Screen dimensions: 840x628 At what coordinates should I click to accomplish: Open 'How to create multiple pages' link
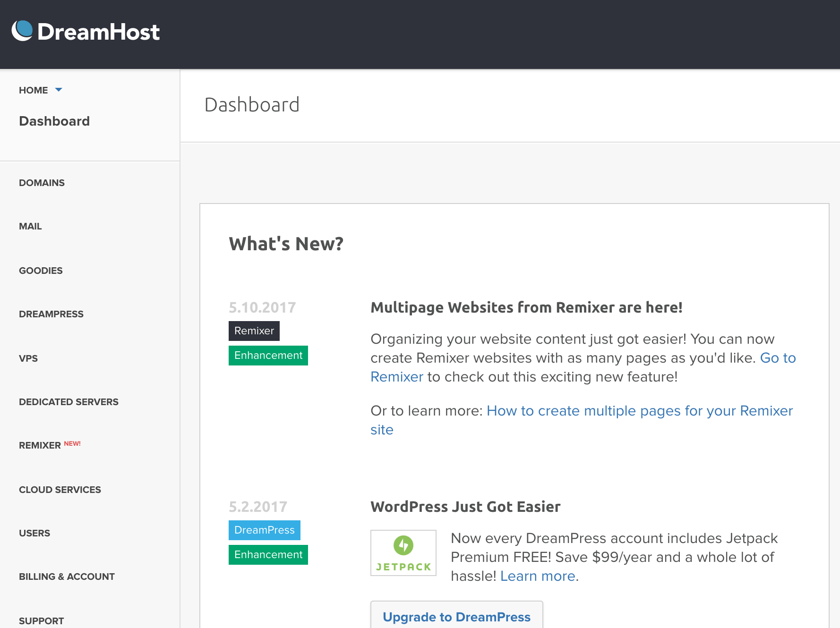tap(640, 411)
